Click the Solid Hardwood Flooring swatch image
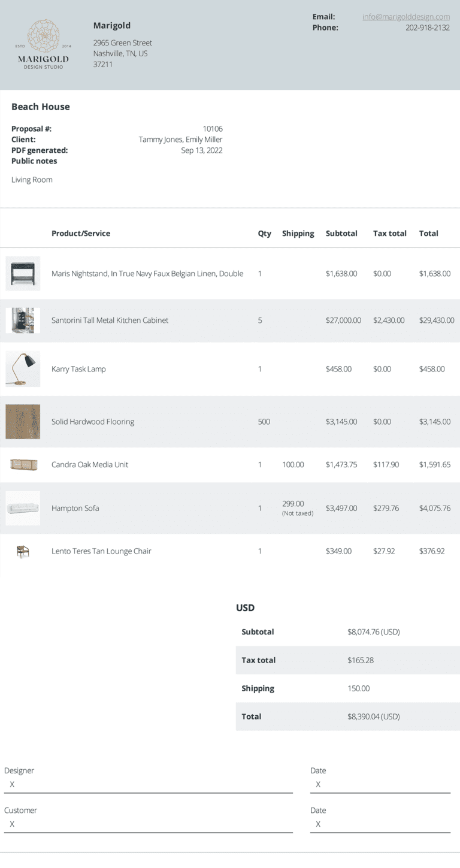The height and width of the screenshot is (868, 460). 23,422
